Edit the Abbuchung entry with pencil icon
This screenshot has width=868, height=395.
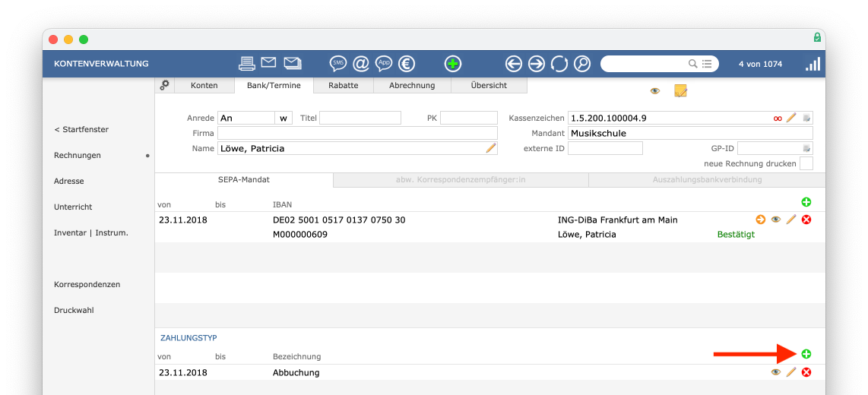point(791,372)
